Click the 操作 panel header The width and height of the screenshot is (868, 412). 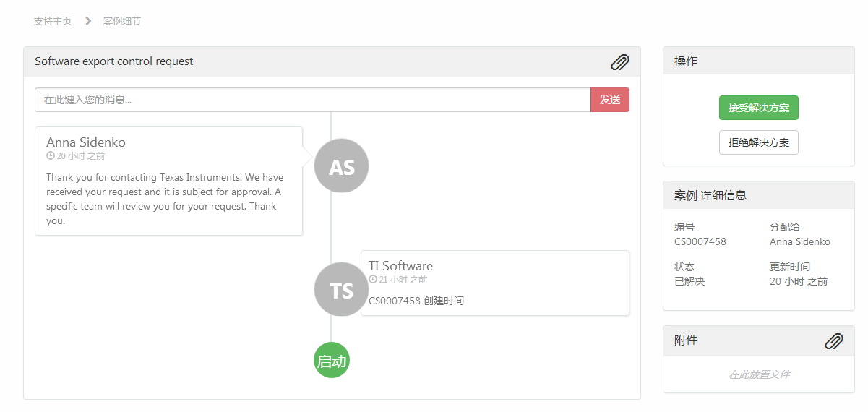coord(758,61)
